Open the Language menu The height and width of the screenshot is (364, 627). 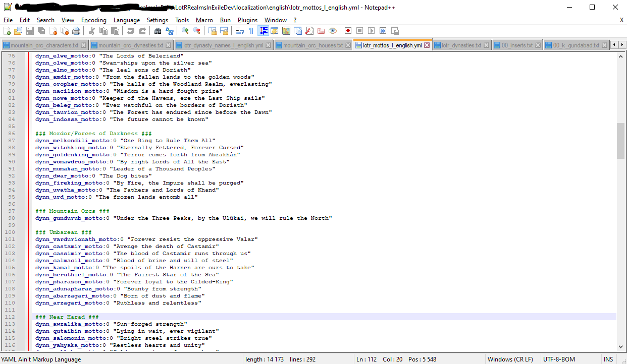point(127,20)
